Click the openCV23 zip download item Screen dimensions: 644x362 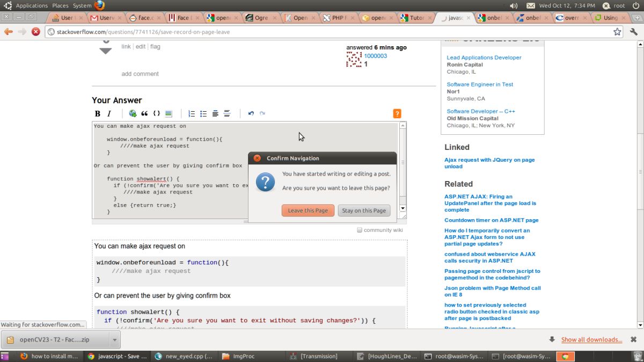55,339
